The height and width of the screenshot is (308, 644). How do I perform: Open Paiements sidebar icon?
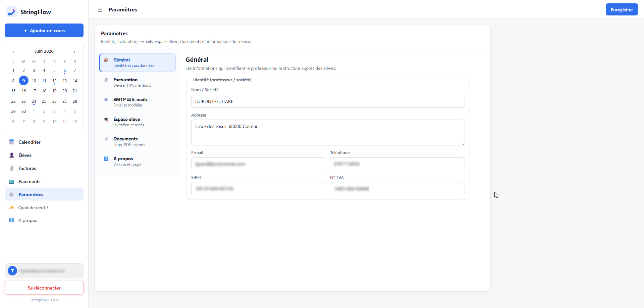[x=12, y=181]
